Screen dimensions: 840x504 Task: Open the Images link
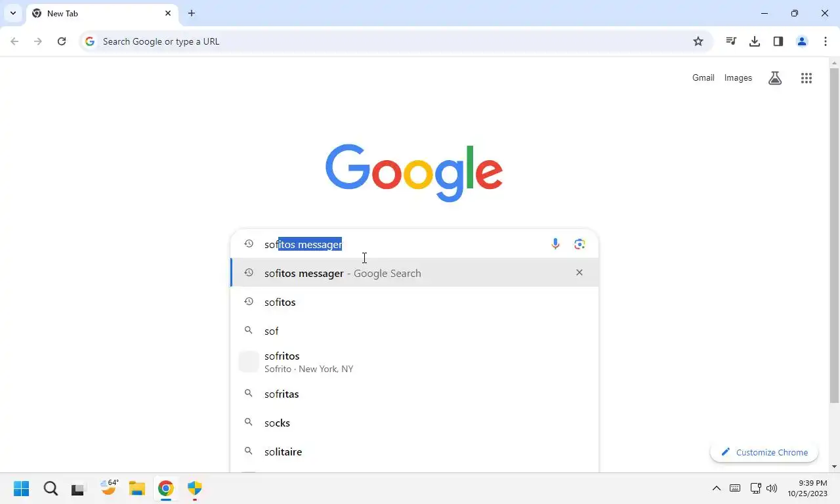(738, 77)
